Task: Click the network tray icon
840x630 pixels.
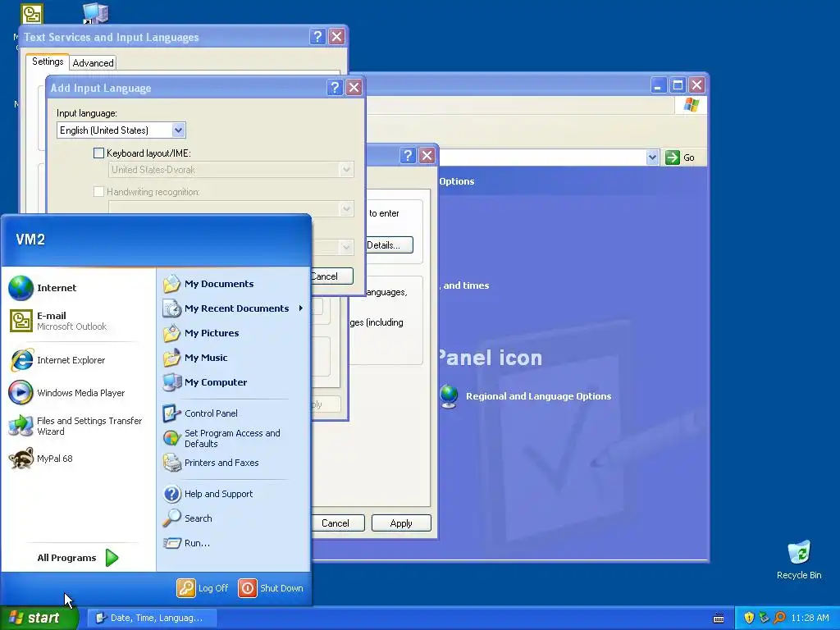Action: click(764, 618)
